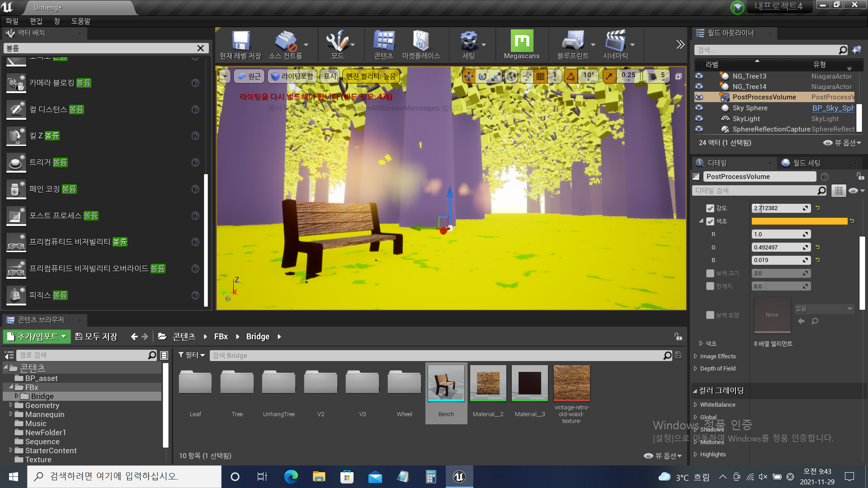Open the Megascans plugin icon
The height and width of the screenshot is (488, 868).
click(522, 42)
